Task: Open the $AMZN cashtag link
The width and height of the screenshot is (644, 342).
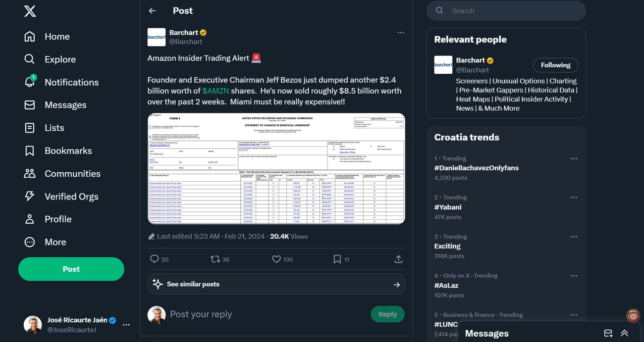Action: [215, 91]
